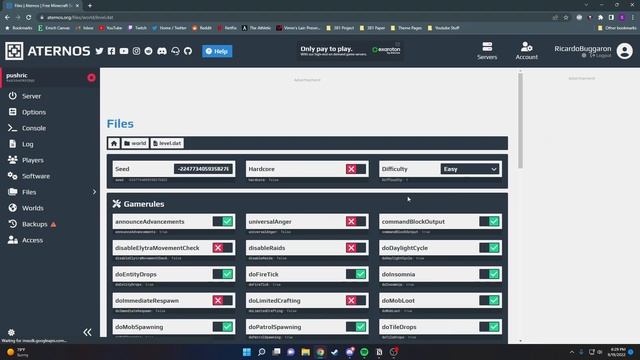Toggle doInsomnia gamerule
Viewport: 640px width, 360px height.
pyautogui.click(x=489, y=274)
